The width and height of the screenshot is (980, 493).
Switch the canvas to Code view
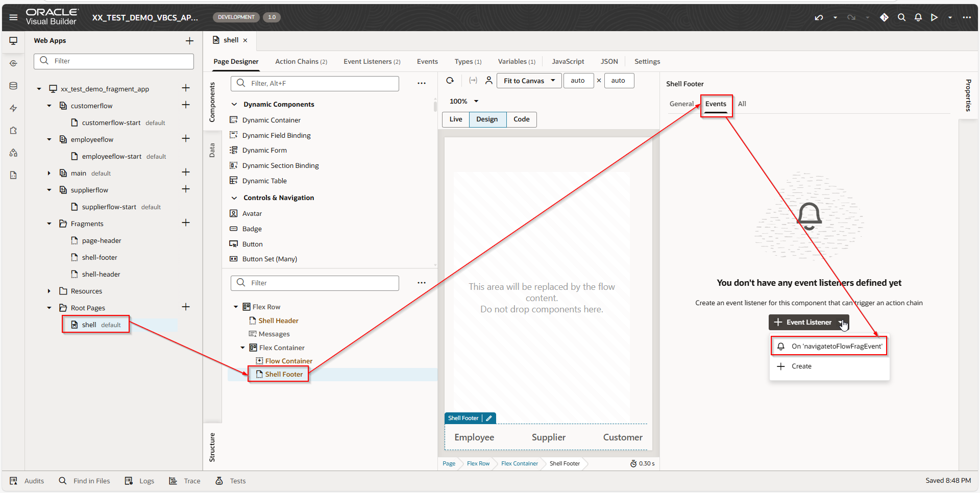click(521, 119)
